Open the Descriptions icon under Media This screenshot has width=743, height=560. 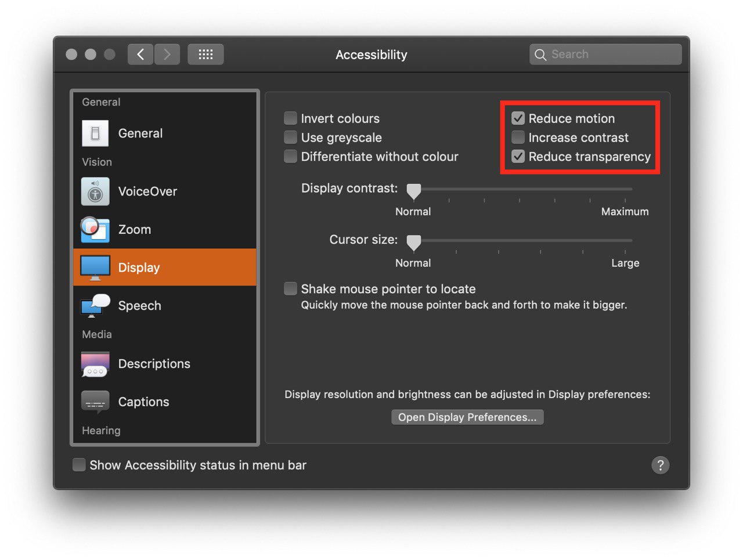(x=95, y=364)
